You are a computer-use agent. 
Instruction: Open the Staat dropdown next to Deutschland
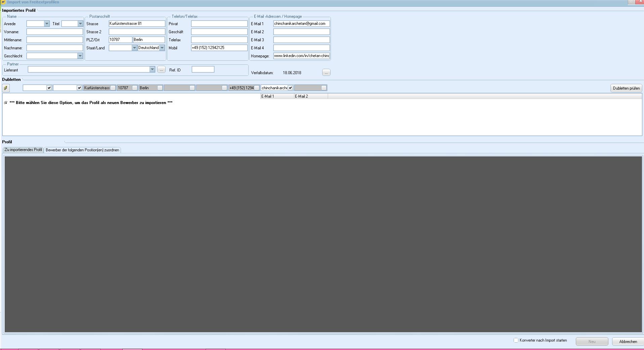pyautogui.click(x=134, y=48)
